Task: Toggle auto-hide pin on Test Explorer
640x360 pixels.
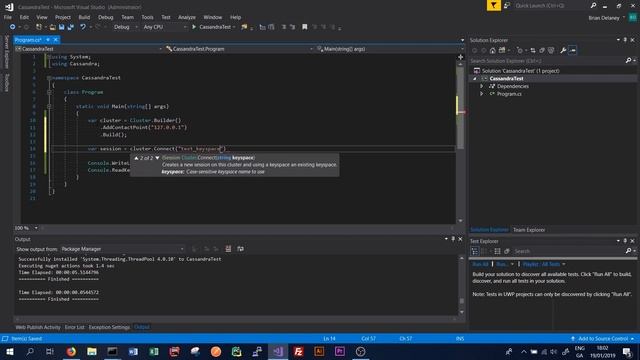Action: 625,241
